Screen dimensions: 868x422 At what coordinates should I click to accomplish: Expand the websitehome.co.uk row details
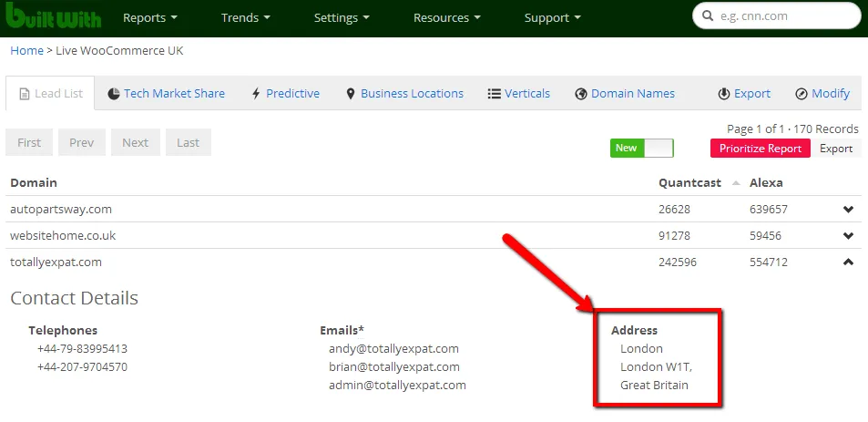[848, 236]
